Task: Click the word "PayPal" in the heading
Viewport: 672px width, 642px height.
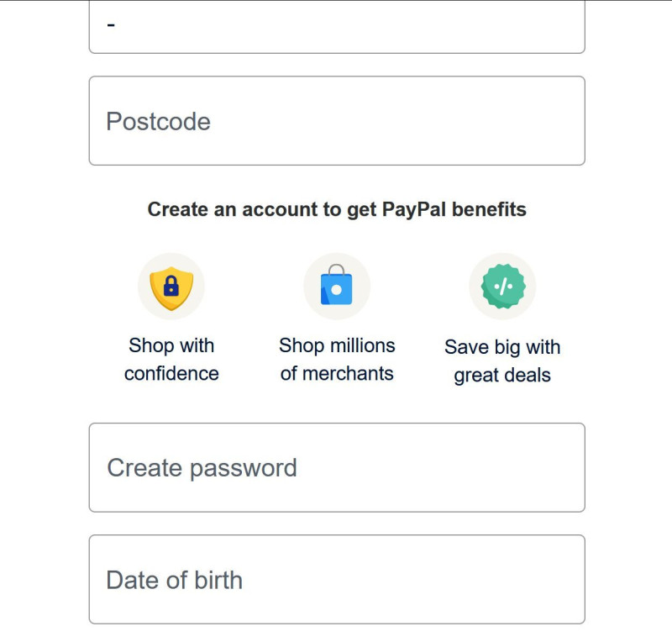Action: click(x=414, y=209)
